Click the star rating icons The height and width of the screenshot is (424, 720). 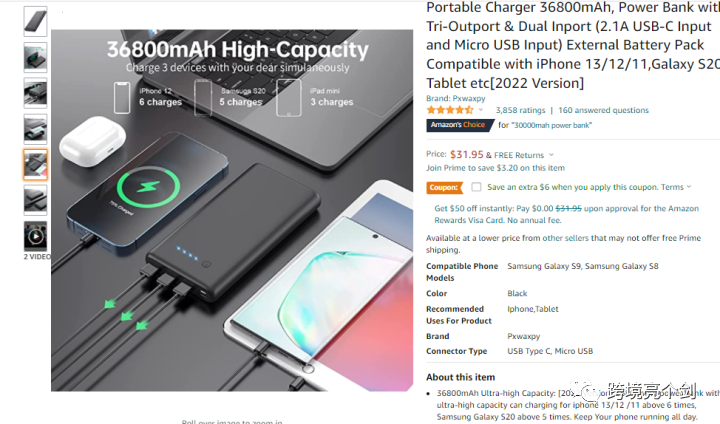pyautogui.click(x=450, y=110)
